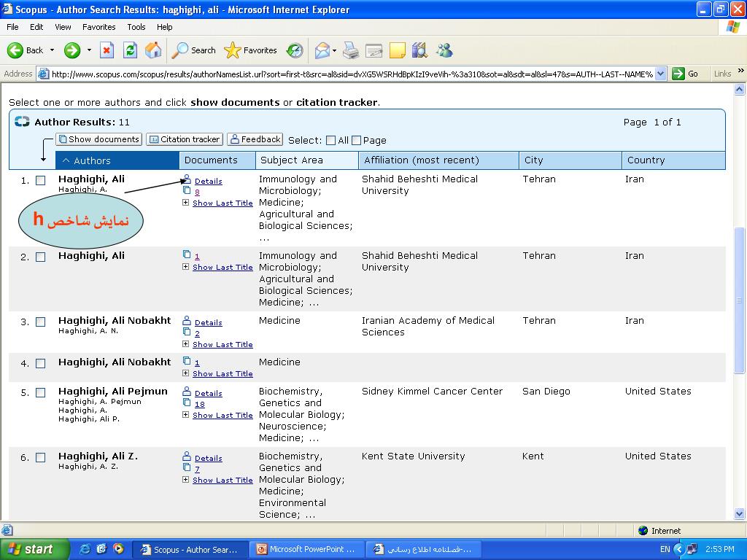The height and width of the screenshot is (560, 747).
Task: Open the address bar URL dropdown
Action: (x=660, y=74)
